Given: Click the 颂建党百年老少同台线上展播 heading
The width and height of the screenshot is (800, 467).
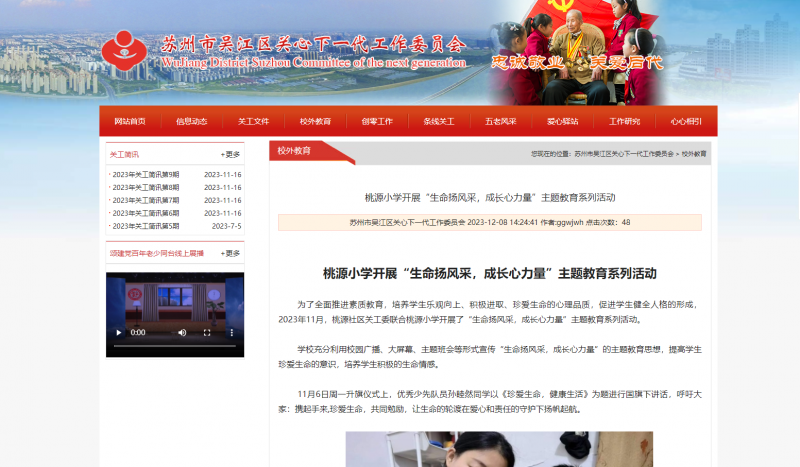Looking at the screenshot, I should point(157,254).
